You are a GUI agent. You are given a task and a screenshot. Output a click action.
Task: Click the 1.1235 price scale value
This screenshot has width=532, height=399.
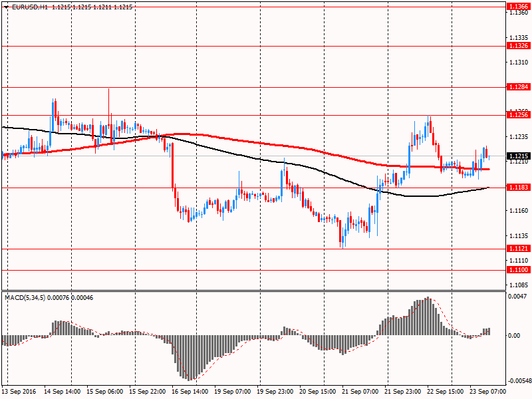(519, 137)
